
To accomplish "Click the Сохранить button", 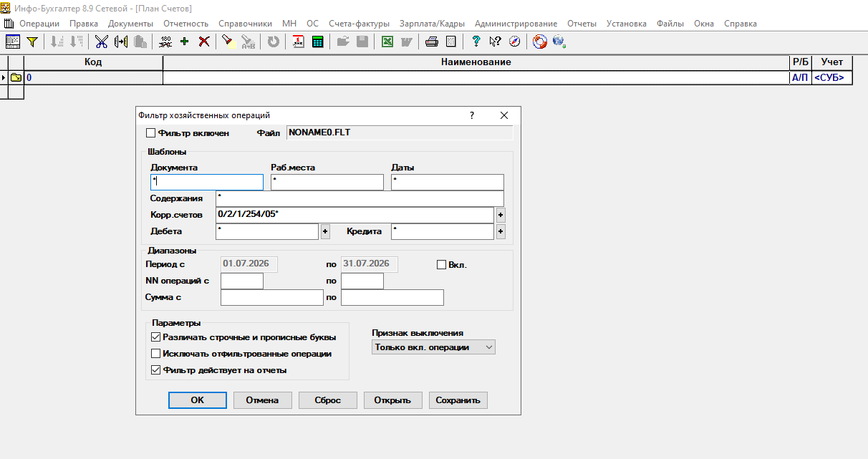I will point(458,400).
